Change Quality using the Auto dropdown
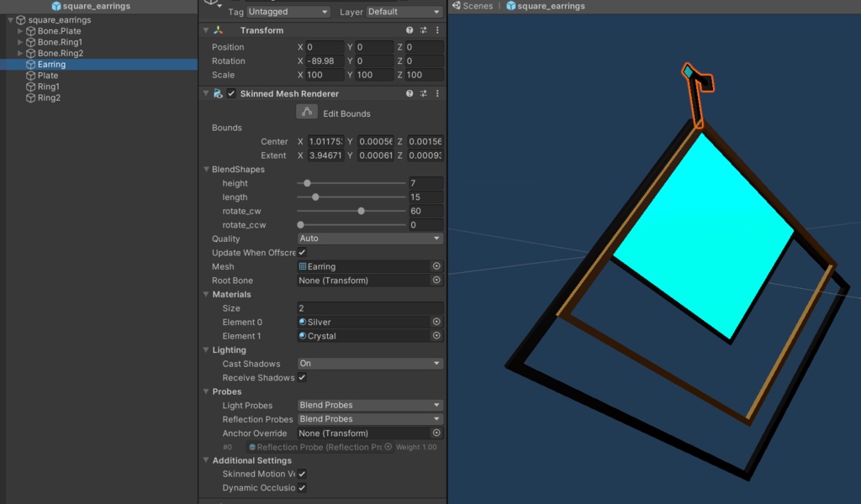Screen dimensions: 861x504 [x=368, y=239]
